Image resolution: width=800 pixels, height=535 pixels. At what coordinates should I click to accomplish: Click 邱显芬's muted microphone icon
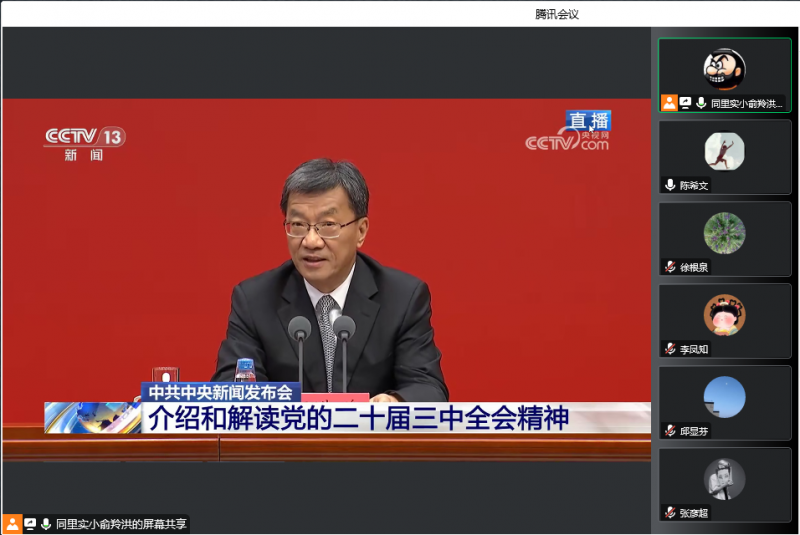point(670,431)
